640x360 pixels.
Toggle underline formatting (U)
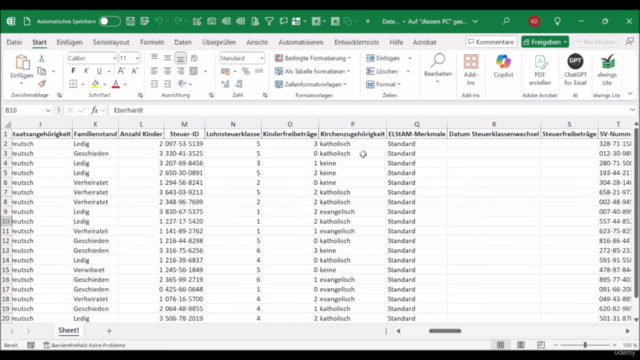coord(99,71)
